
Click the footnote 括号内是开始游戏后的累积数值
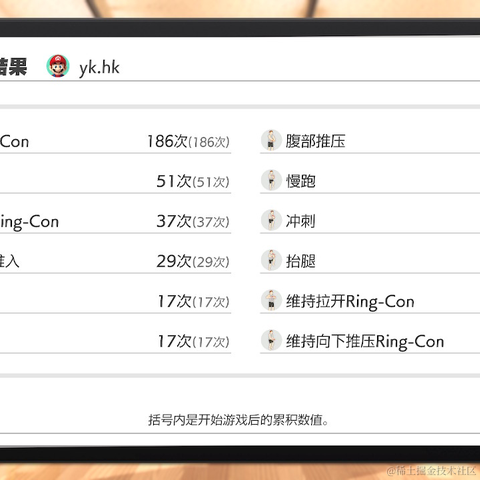tap(238, 420)
